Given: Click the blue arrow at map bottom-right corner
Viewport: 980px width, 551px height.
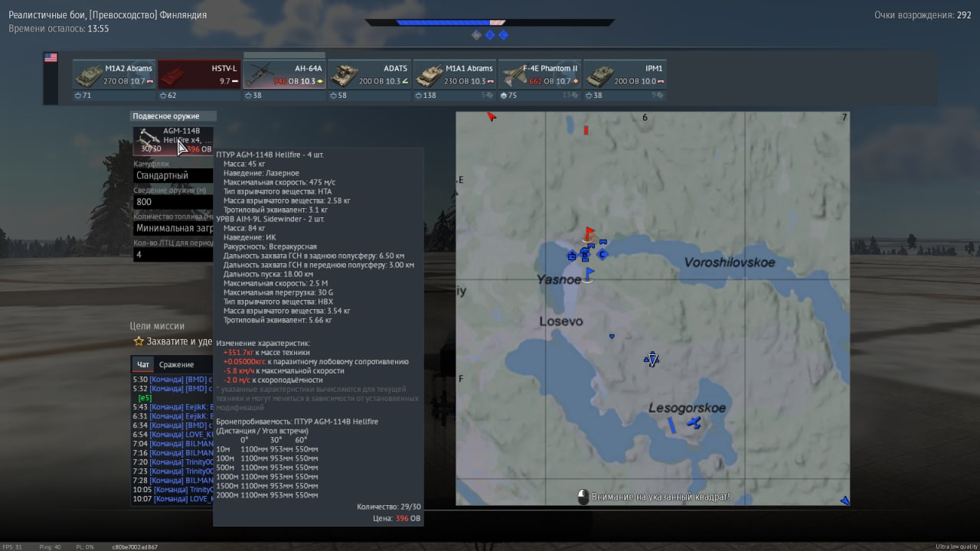Looking at the screenshot, I should click(844, 500).
